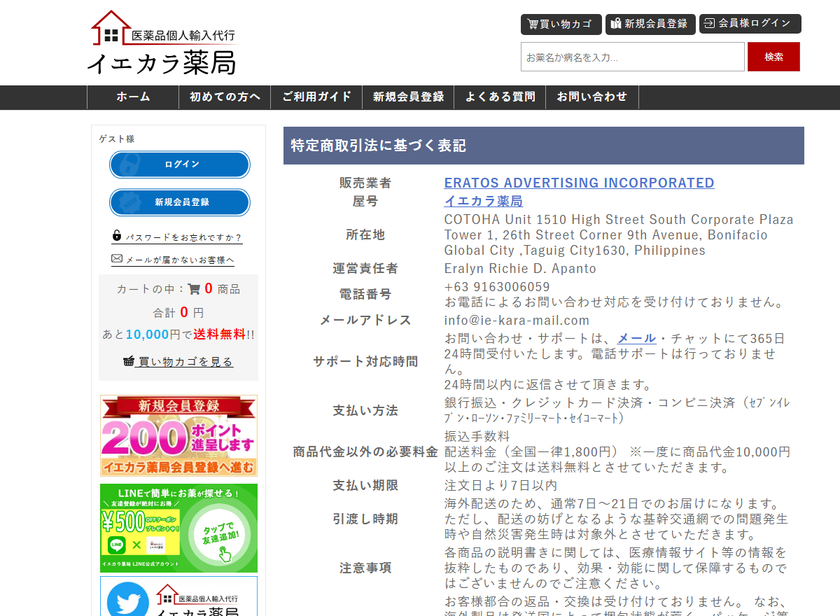Click the red 検索 search button
Viewport: 840px width, 616px height.
point(773,57)
